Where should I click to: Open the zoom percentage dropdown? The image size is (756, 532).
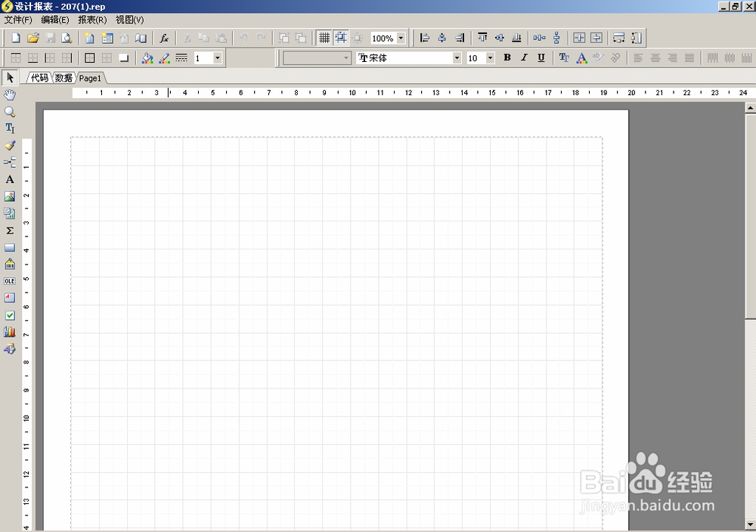tap(401, 38)
